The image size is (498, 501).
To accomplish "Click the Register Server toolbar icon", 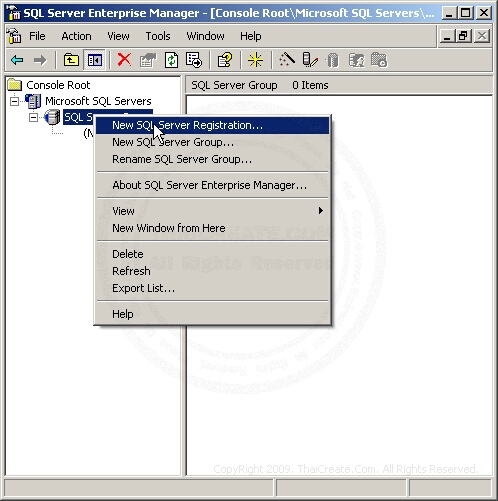I will (x=310, y=60).
